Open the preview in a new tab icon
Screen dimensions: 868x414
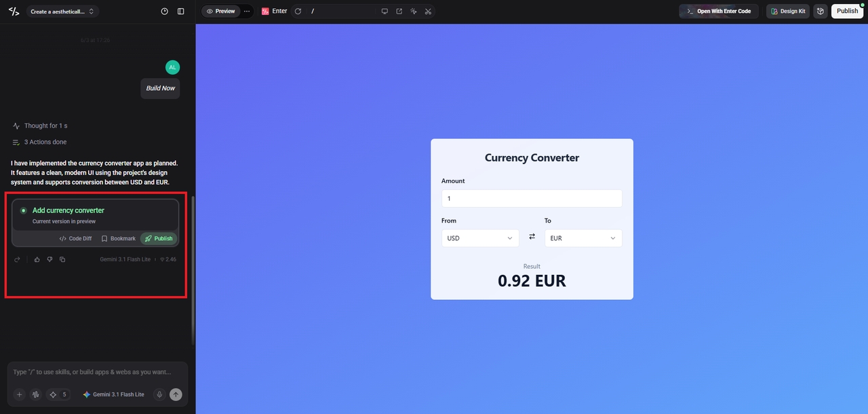pos(399,12)
